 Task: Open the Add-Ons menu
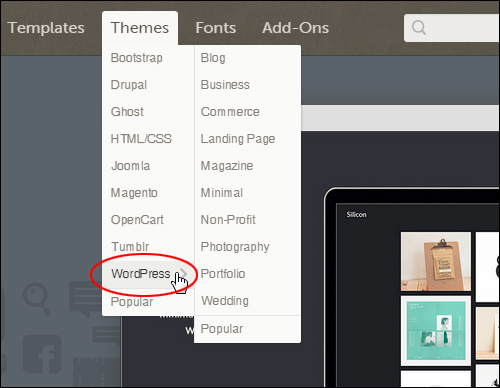tap(295, 28)
